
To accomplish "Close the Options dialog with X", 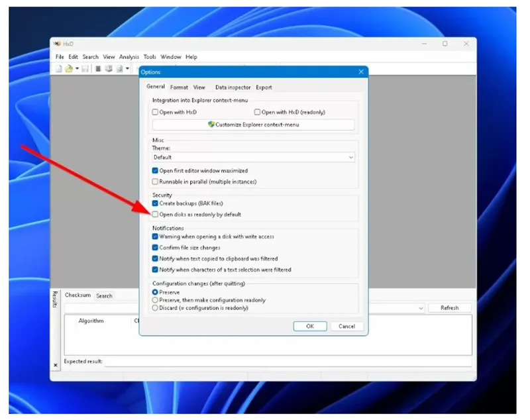I will (361, 72).
